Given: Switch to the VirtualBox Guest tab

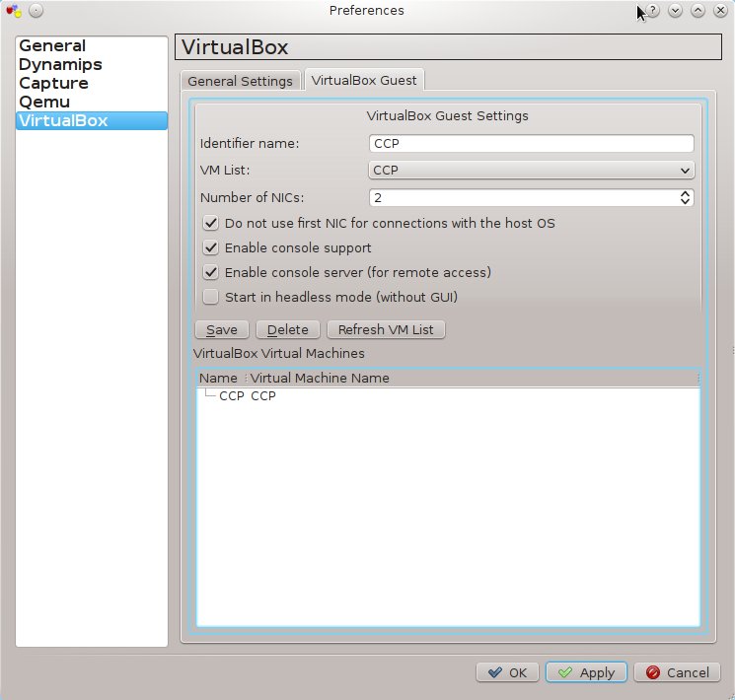Looking at the screenshot, I should click(x=364, y=80).
